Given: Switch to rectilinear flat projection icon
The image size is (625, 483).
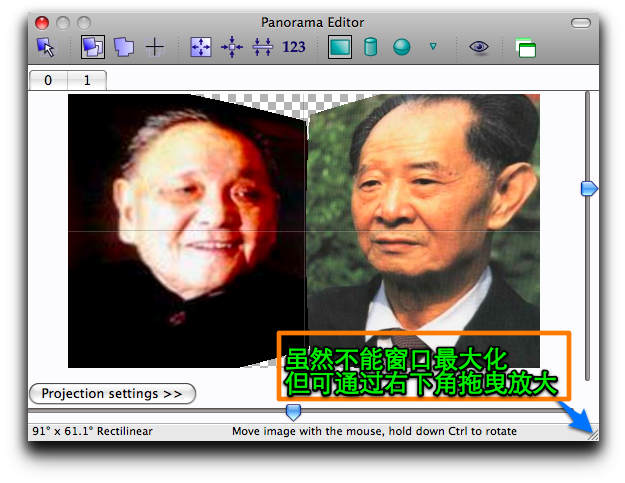Looking at the screenshot, I should point(340,47).
